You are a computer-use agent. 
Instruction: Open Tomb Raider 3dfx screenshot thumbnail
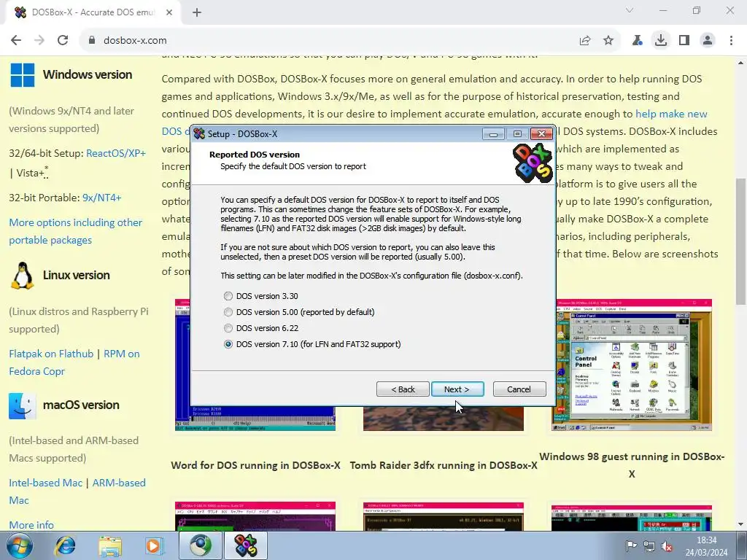444,419
